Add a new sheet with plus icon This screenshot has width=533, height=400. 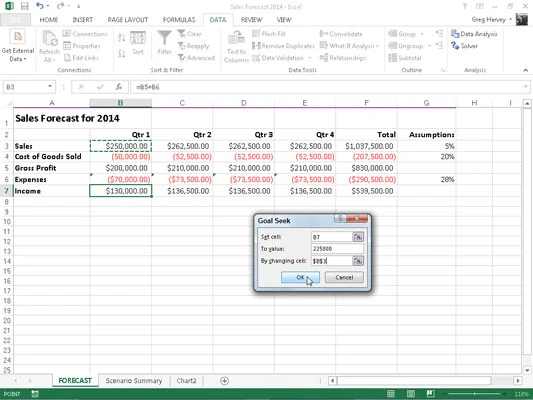click(224, 381)
